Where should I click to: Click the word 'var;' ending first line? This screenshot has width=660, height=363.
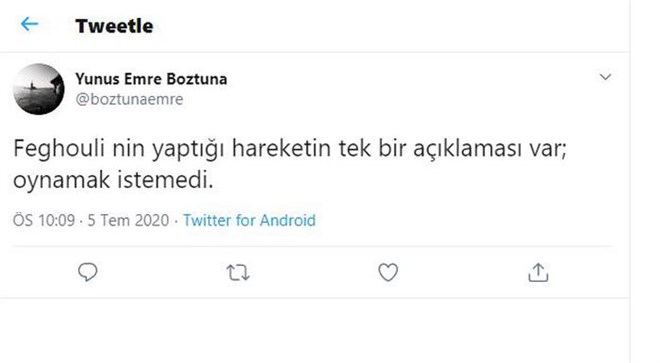[552, 150]
